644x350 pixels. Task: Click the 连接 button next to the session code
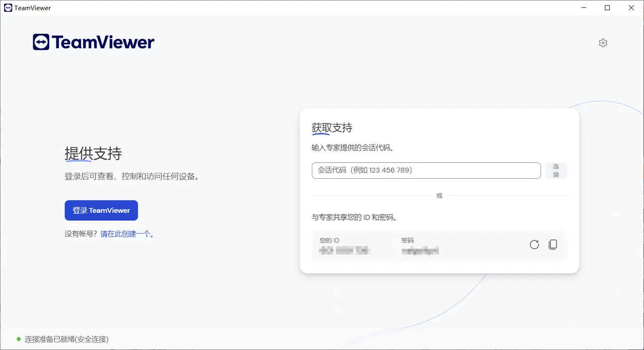click(556, 170)
